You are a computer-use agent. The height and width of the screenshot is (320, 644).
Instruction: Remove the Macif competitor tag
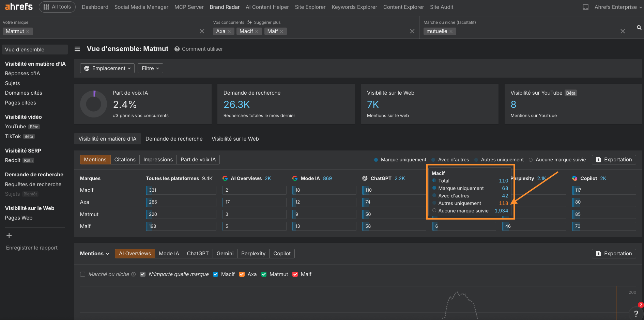tap(257, 31)
